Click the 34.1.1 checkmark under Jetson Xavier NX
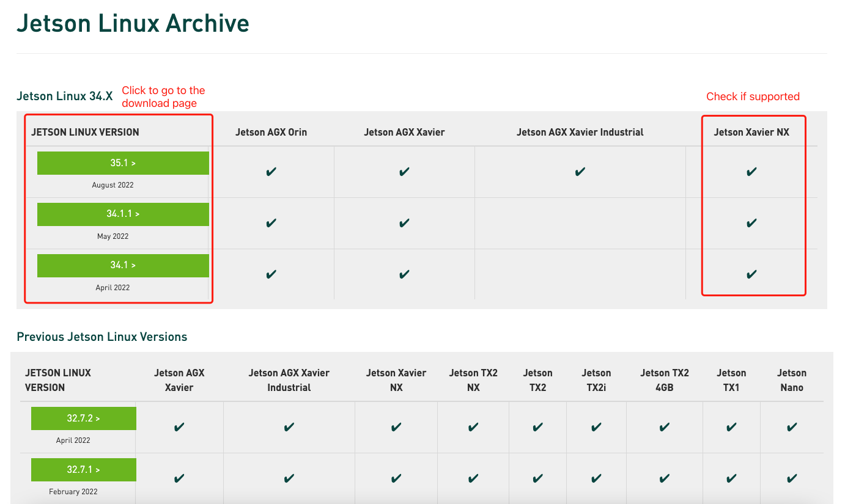Viewport: 845px width, 504px height. pos(751,223)
